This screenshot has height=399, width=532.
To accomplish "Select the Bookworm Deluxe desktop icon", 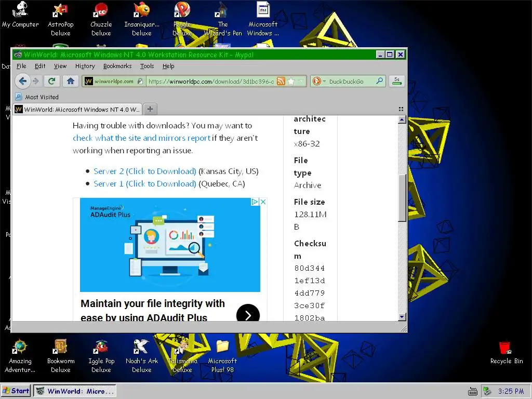I will (x=61, y=356).
